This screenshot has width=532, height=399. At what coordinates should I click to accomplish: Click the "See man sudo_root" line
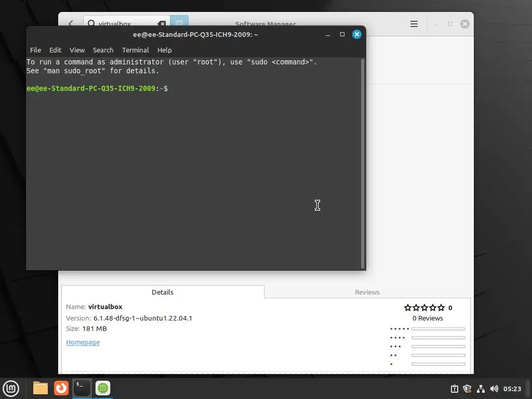[x=92, y=71]
